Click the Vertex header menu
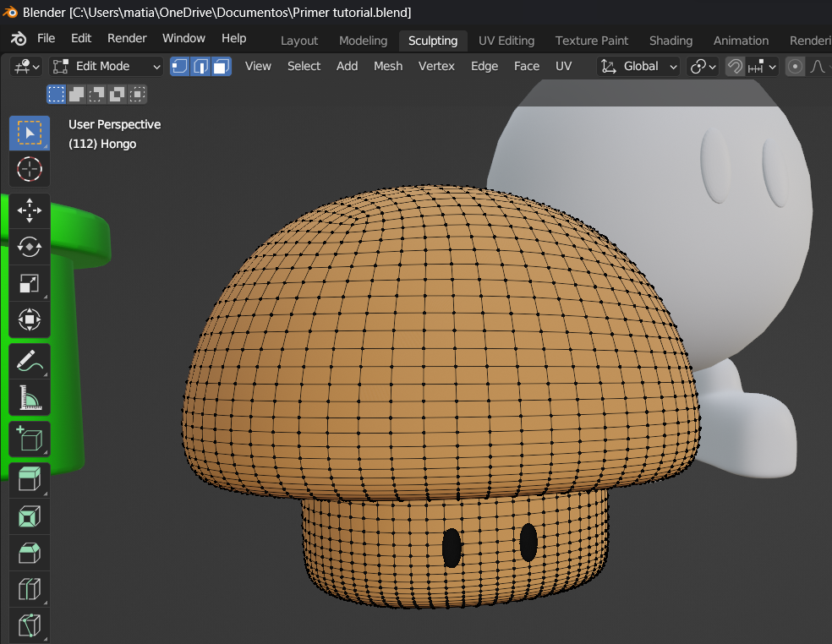 pos(436,66)
